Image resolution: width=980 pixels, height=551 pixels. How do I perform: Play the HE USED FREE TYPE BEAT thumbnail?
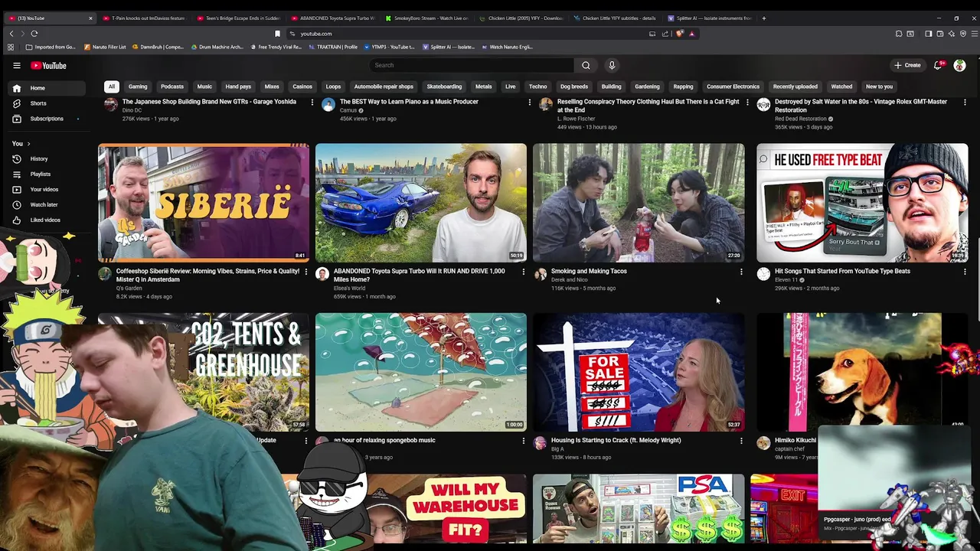[862, 203]
